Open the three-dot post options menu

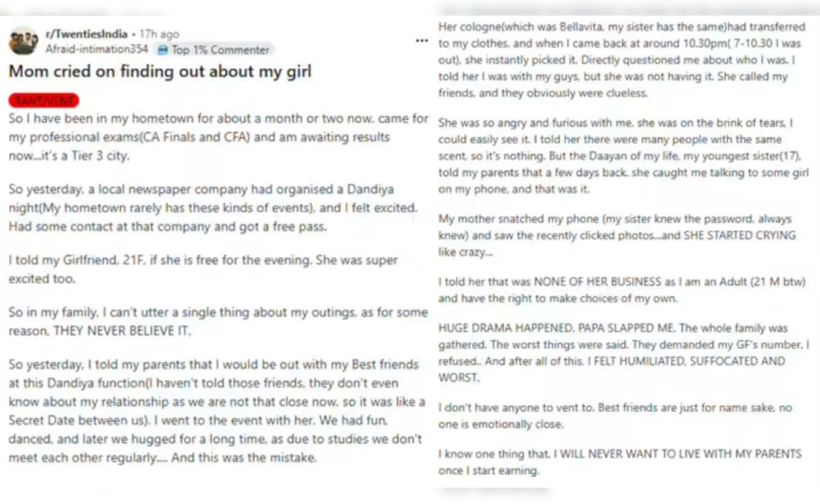pos(422,41)
